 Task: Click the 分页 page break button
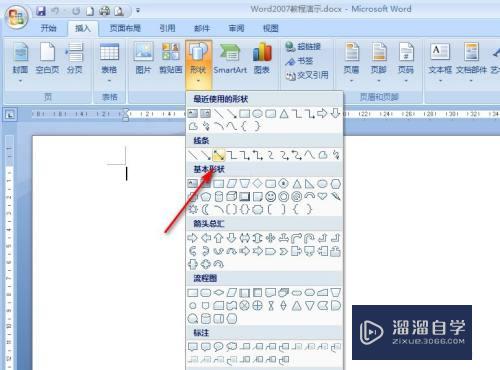pos(75,58)
